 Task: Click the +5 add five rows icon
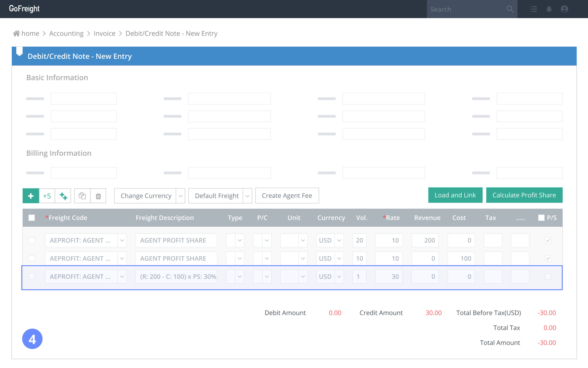(47, 196)
